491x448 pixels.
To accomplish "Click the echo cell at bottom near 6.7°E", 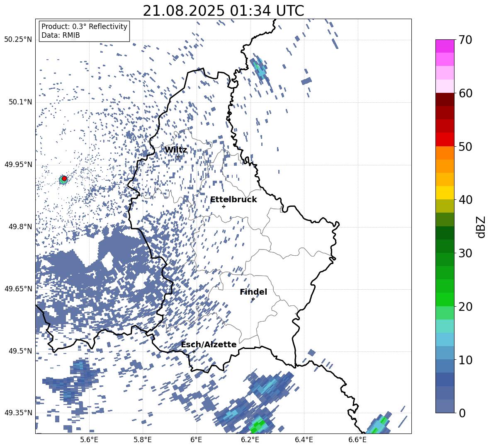I will click(378, 423).
